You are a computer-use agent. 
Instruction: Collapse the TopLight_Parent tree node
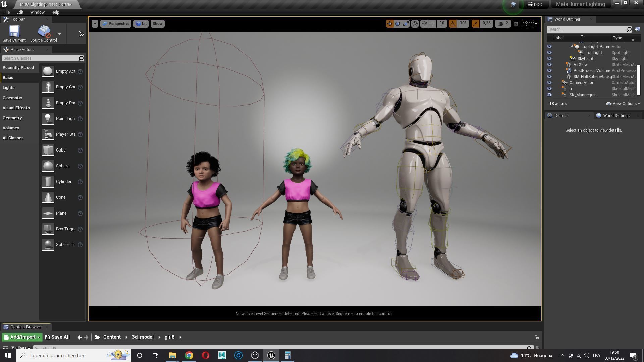coord(572,47)
